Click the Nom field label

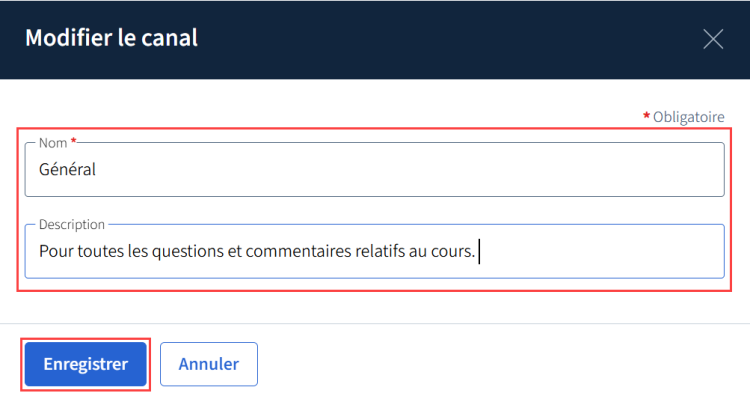(53, 143)
